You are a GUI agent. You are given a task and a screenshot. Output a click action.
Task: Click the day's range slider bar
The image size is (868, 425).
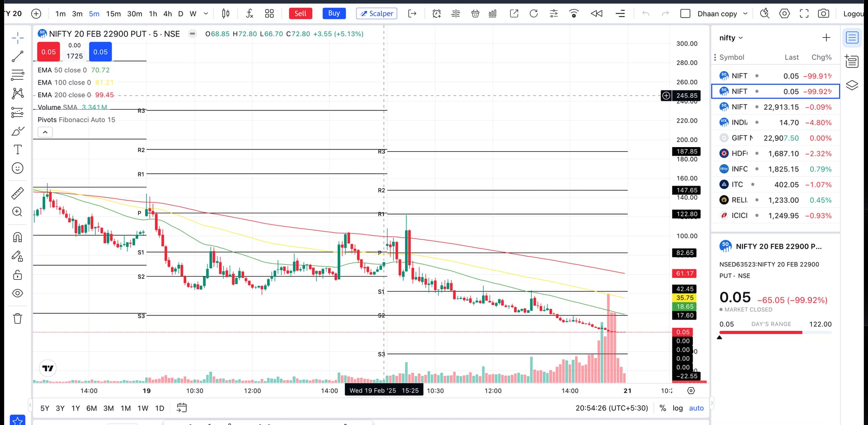(x=775, y=333)
